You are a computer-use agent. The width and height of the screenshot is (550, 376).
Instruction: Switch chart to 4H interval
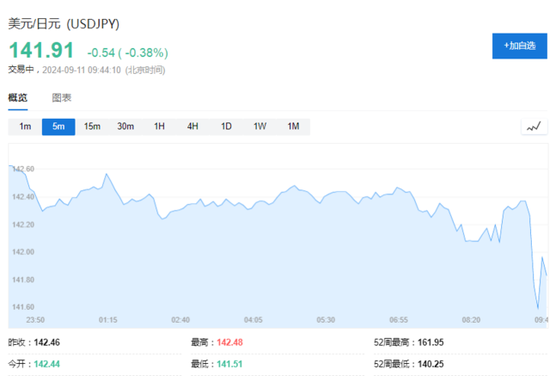coord(193,127)
